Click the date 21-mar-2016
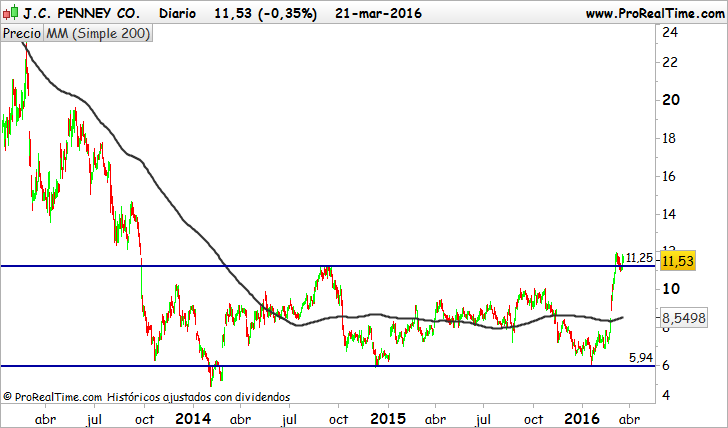 (378, 13)
